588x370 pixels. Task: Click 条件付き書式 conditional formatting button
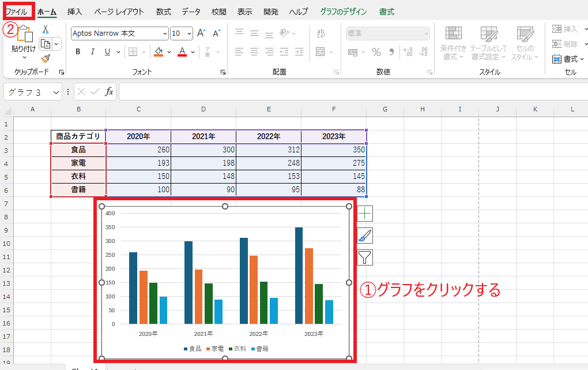click(x=453, y=43)
